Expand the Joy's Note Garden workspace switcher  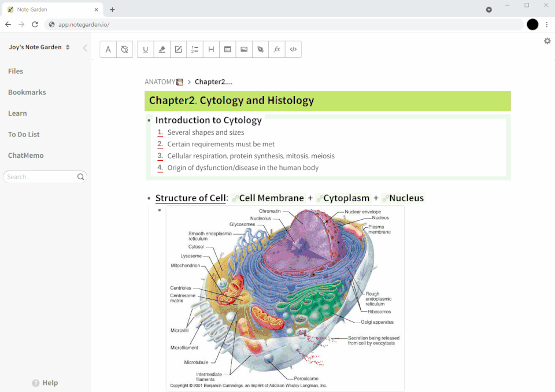coord(68,47)
